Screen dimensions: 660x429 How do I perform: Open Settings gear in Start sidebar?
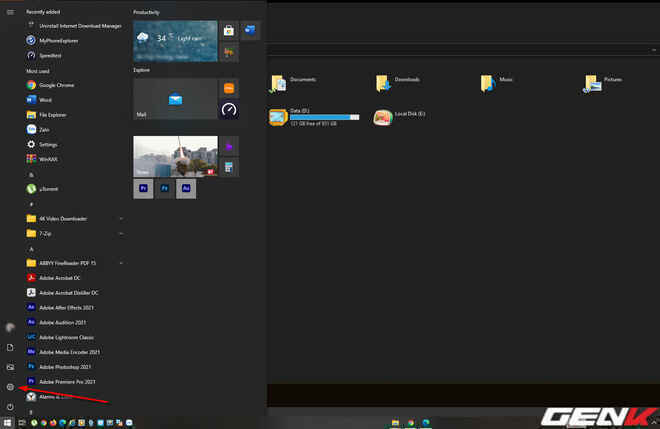[10, 387]
